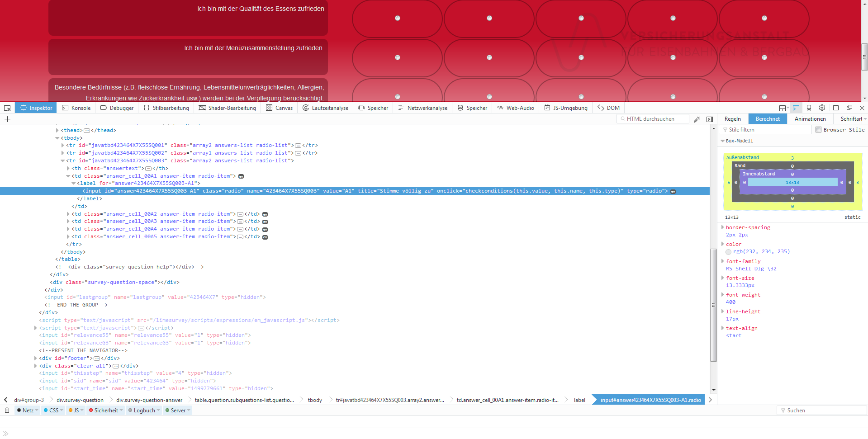Open the Regeln sidebar tab
The width and height of the screenshot is (868, 439).
(732, 119)
